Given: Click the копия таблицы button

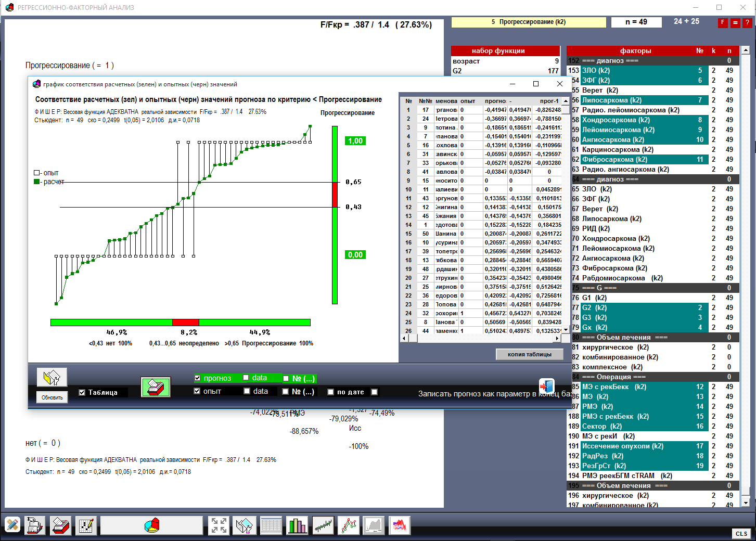Looking at the screenshot, I should pyautogui.click(x=530, y=354).
